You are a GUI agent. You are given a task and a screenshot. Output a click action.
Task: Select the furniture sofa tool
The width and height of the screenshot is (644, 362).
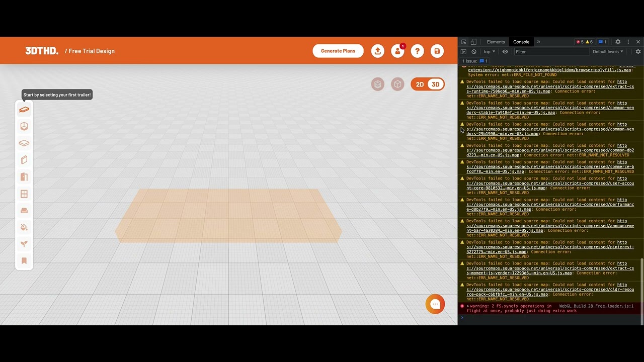click(24, 210)
